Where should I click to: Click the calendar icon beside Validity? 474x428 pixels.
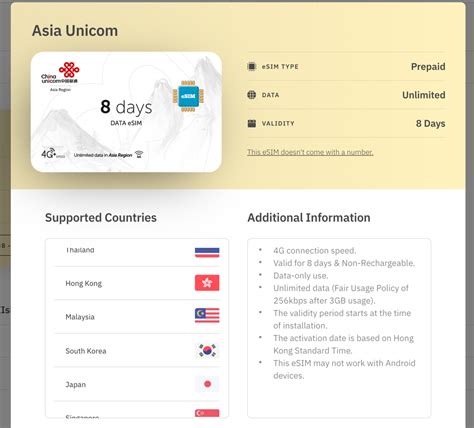tap(252, 123)
